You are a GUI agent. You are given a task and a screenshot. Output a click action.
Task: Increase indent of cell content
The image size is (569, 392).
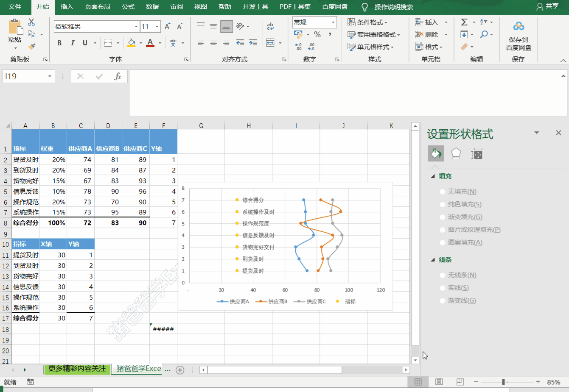coord(253,43)
